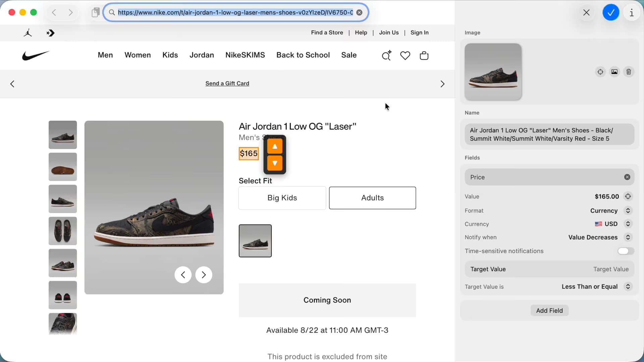Select the Adults fit option
The width and height of the screenshot is (644, 362).
372,198
